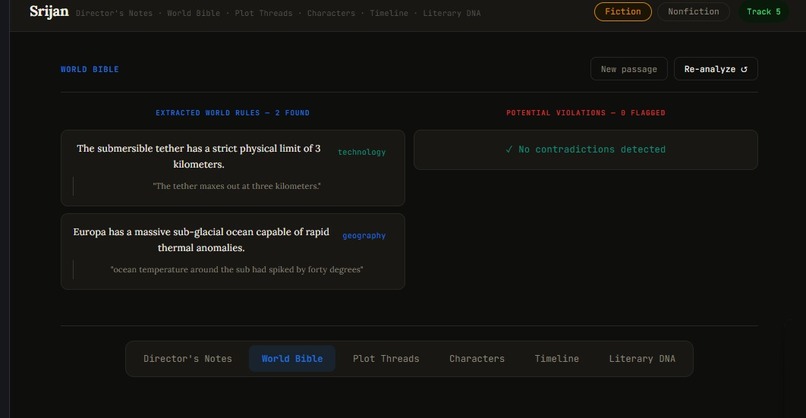Viewport: 806px width, 418px height.
Task: Open Timeline in top navigation
Action: [389, 13]
